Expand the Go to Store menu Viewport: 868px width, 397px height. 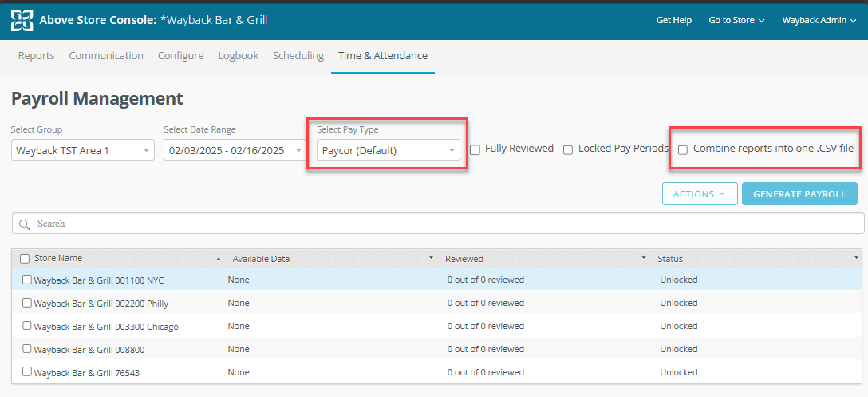pos(736,21)
